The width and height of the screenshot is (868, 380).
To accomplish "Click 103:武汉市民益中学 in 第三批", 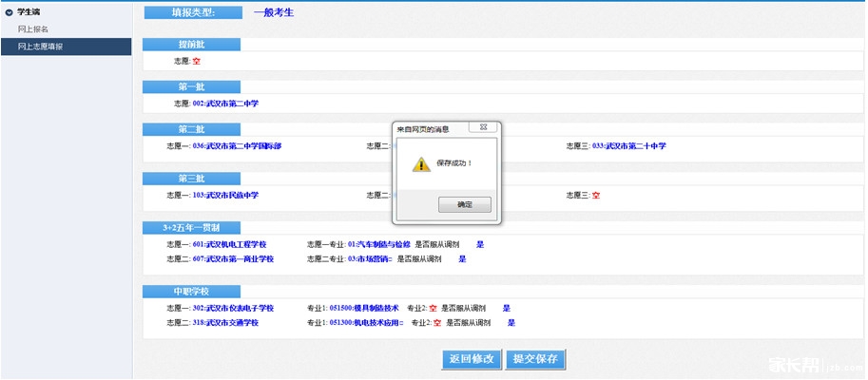I will (225, 195).
